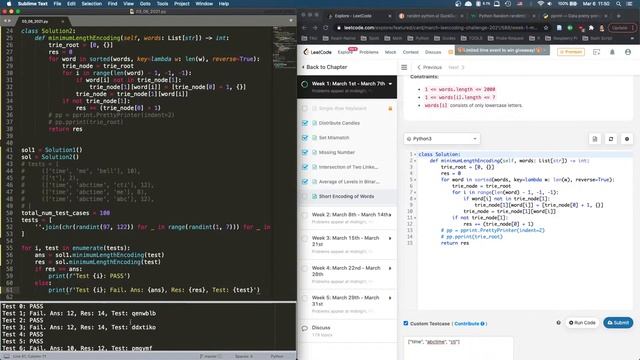
Task: Go to Problems in LeetCode navigation
Action: [x=369, y=52]
